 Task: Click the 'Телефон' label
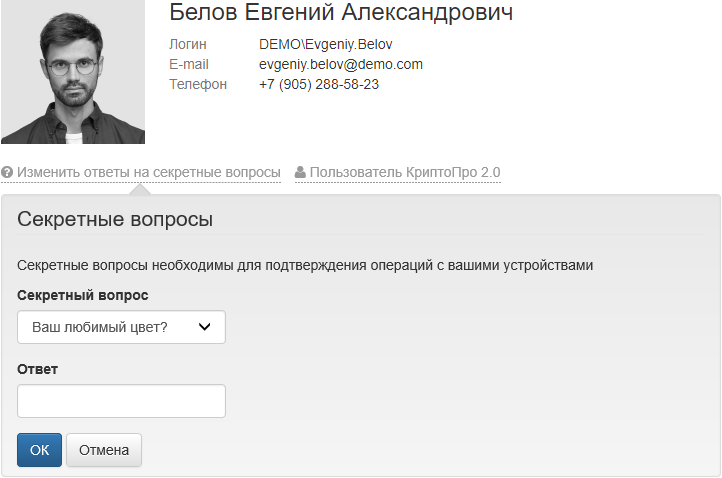click(x=199, y=84)
